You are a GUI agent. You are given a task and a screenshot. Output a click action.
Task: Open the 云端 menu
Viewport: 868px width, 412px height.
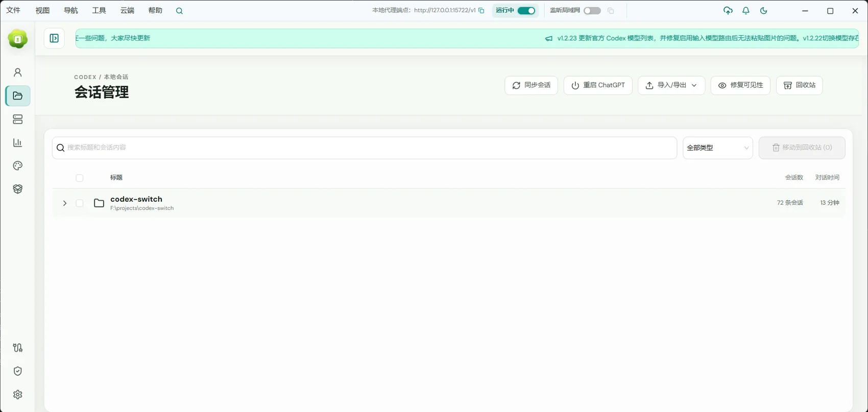click(x=127, y=11)
